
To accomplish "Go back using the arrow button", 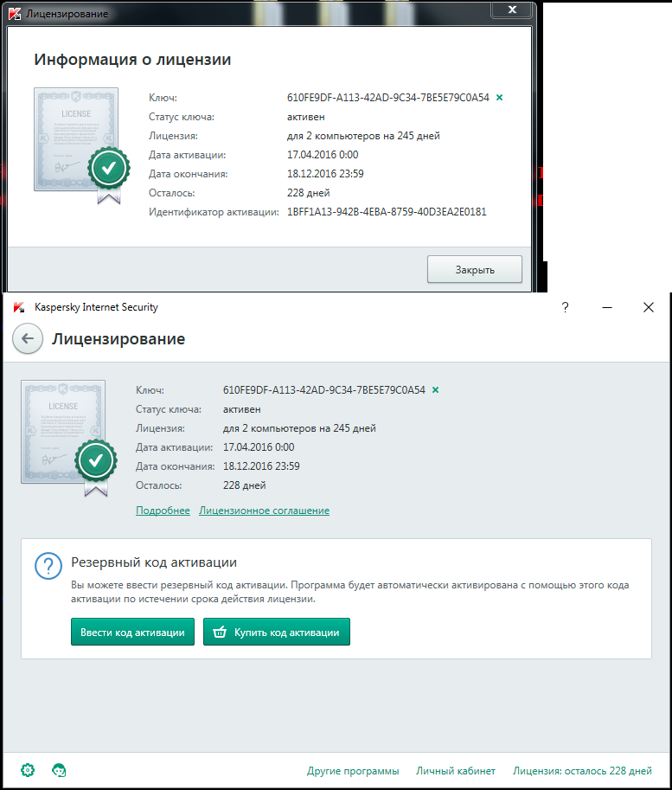I will coord(28,338).
